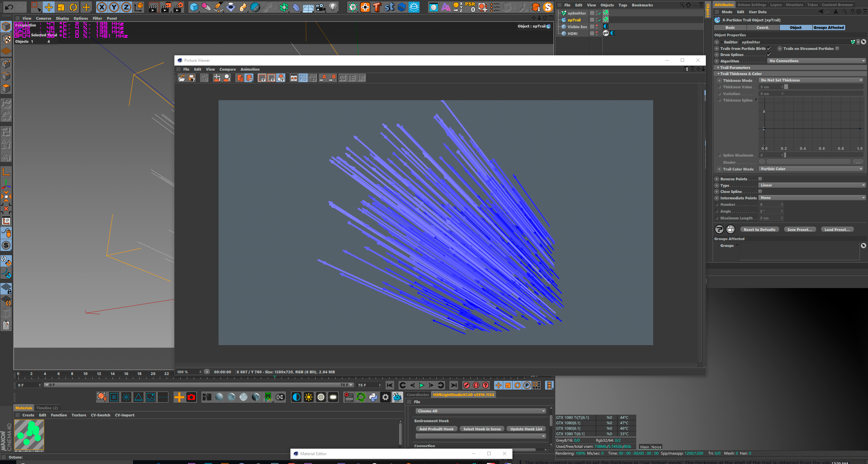The height and width of the screenshot is (464, 868).
Task: Click Go to End of animation button
Action: [453, 385]
